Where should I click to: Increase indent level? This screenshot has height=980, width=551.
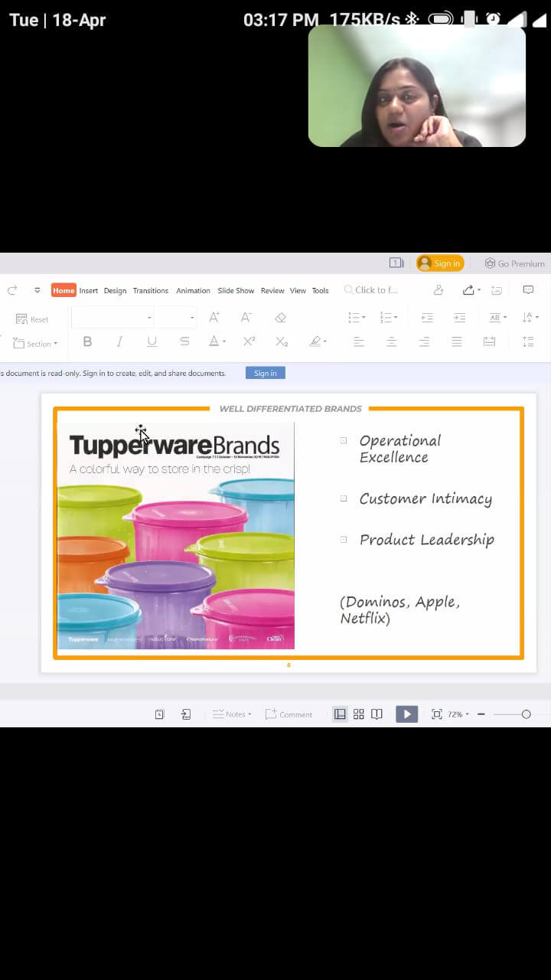tap(459, 317)
